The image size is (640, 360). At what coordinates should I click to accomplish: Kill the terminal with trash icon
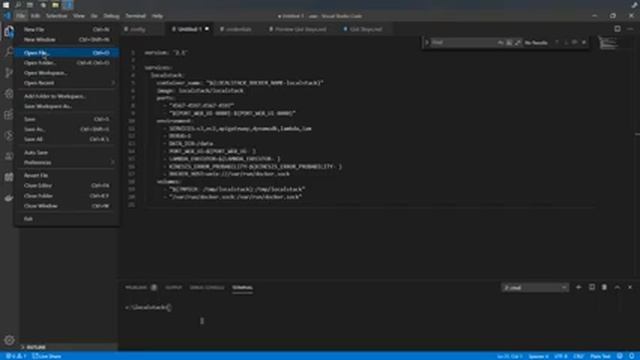pyautogui.click(x=604, y=287)
